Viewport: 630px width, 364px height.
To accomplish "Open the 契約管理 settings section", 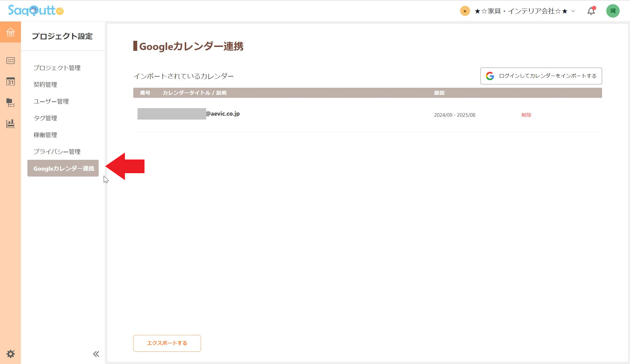I will 46,84.
